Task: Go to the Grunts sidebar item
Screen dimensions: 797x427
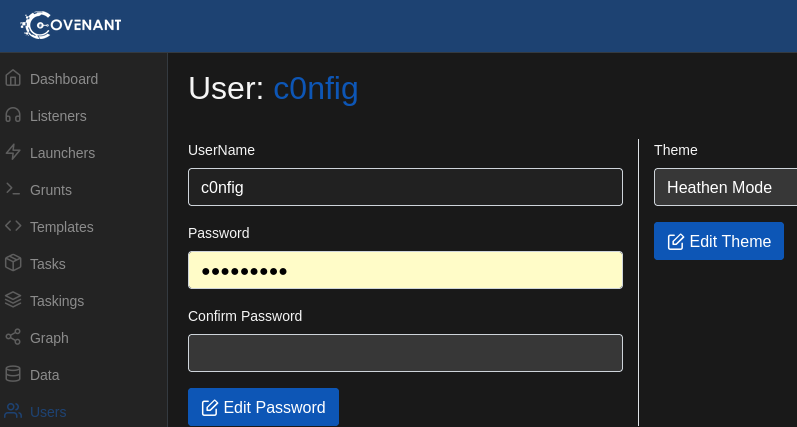Action: (x=51, y=190)
